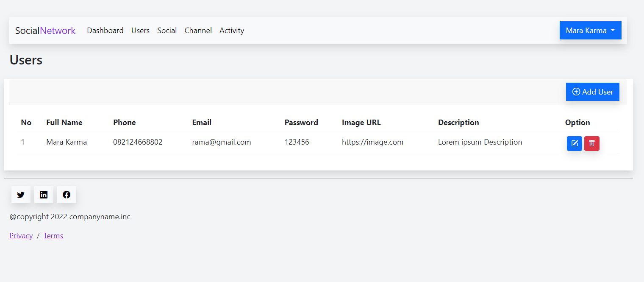Open the Channel navigation item
Image resolution: width=644 pixels, height=282 pixels.
(x=198, y=31)
